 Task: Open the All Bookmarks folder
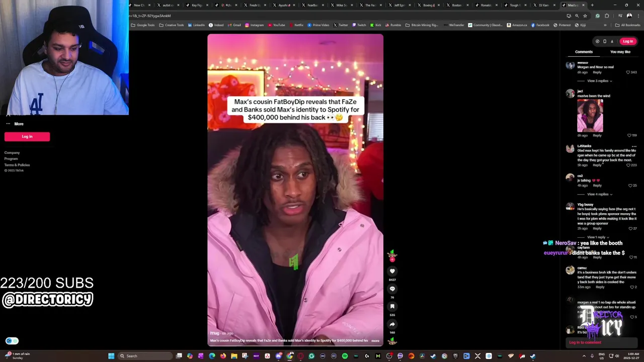pyautogui.click(x=628, y=25)
